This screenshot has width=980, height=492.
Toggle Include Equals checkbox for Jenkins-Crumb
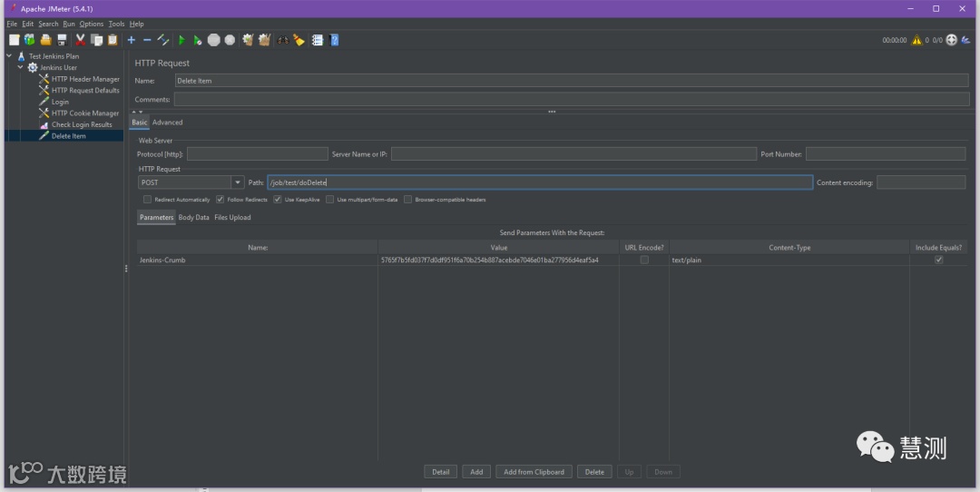coord(939,260)
